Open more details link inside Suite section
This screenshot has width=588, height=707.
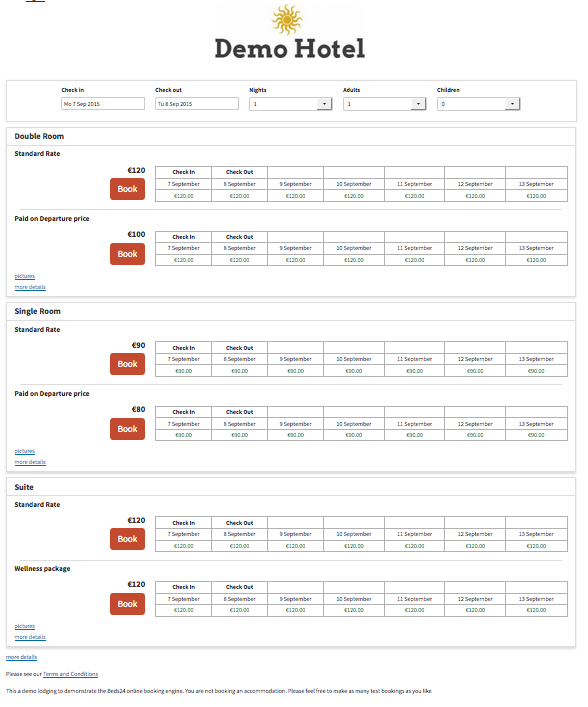coord(30,637)
